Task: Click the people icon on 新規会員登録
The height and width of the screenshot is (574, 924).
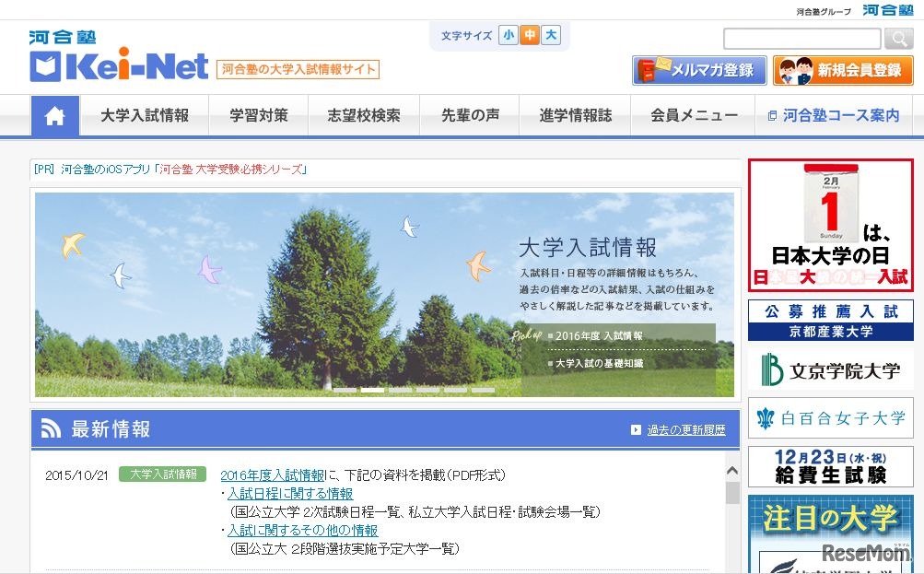Action: pyautogui.click(x=794, y=69)
